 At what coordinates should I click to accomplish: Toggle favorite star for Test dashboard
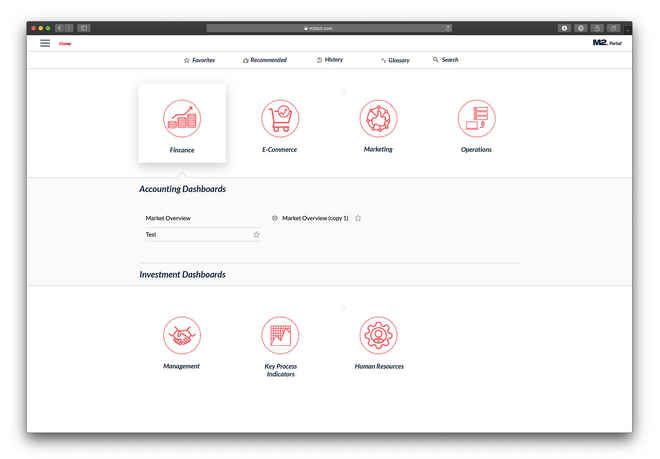256,235
